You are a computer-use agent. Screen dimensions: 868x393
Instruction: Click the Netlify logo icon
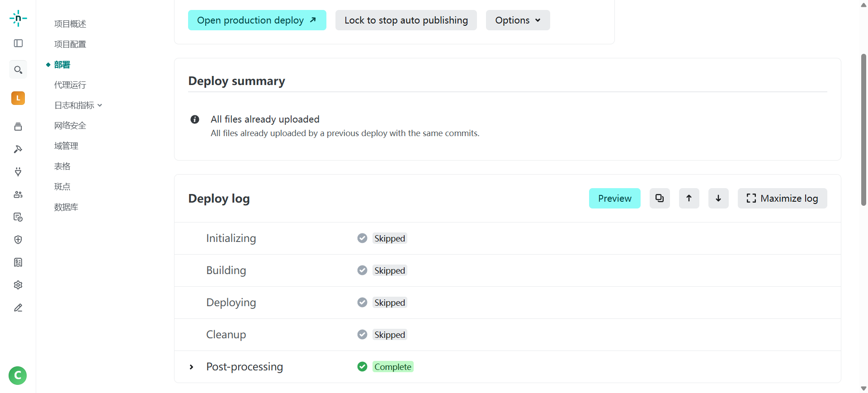point(18,18)
